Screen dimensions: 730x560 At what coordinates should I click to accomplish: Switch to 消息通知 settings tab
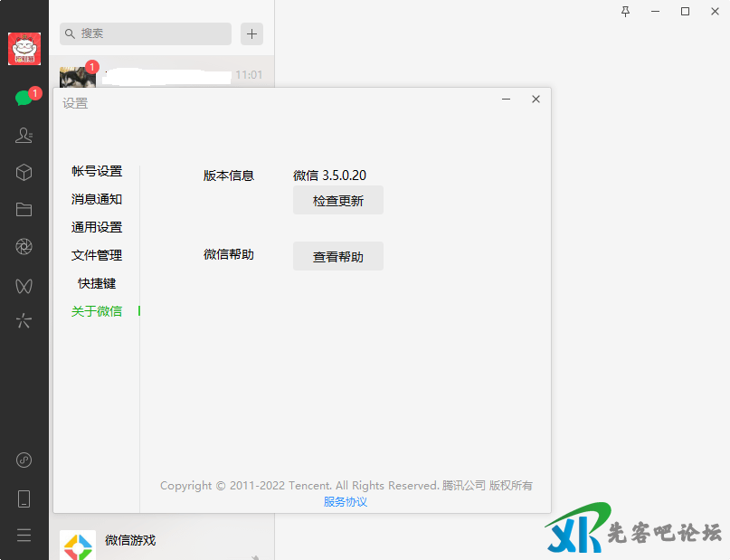[x=97, y=200]
